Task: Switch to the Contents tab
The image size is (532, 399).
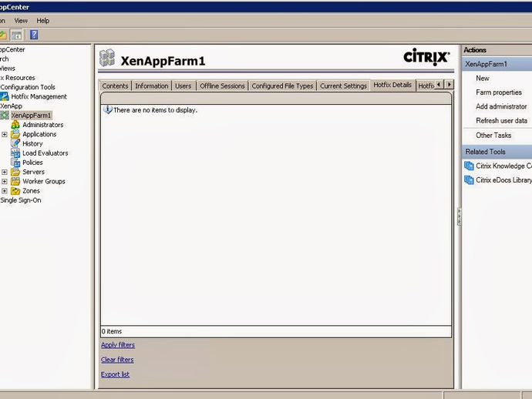Action: [x=115, y=85]
